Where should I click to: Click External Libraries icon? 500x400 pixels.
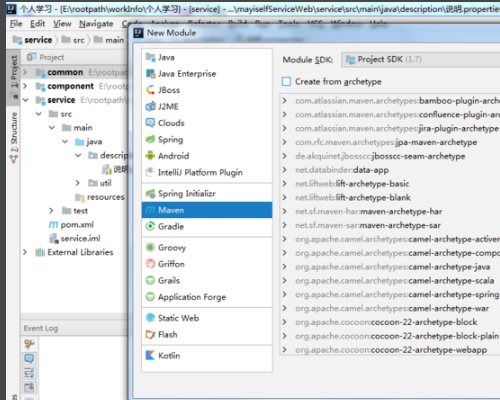[40, 252]
